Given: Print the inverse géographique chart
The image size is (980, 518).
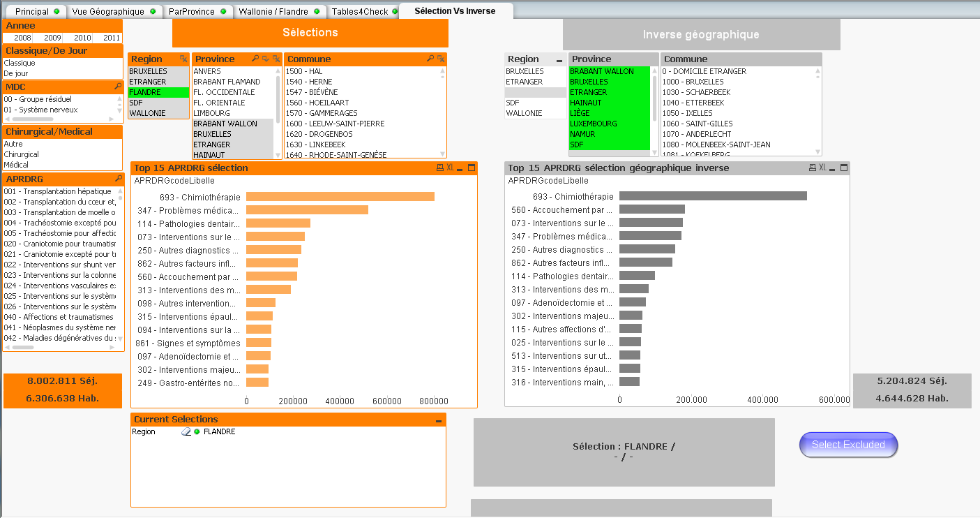Looking at the screenshot, I should click(812, 168).
